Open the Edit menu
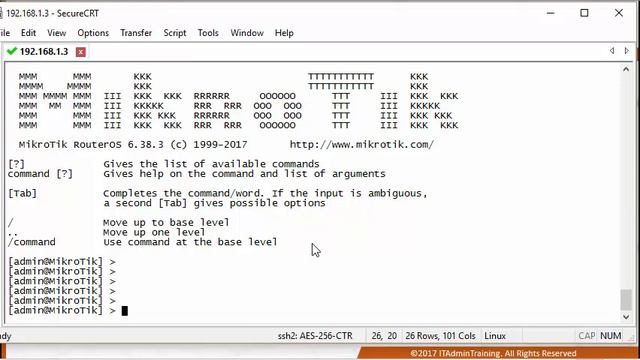The width and height of the screenshot is (640, 360). tap(28, 33)
